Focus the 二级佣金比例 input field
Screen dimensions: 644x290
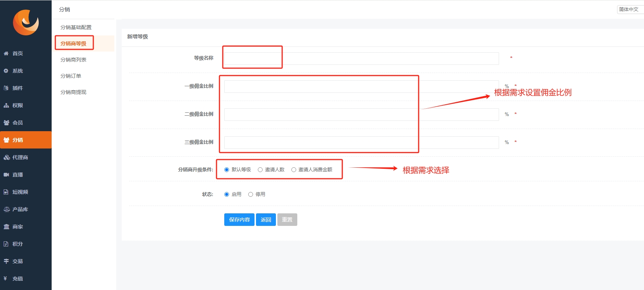(x=361, y=115)
